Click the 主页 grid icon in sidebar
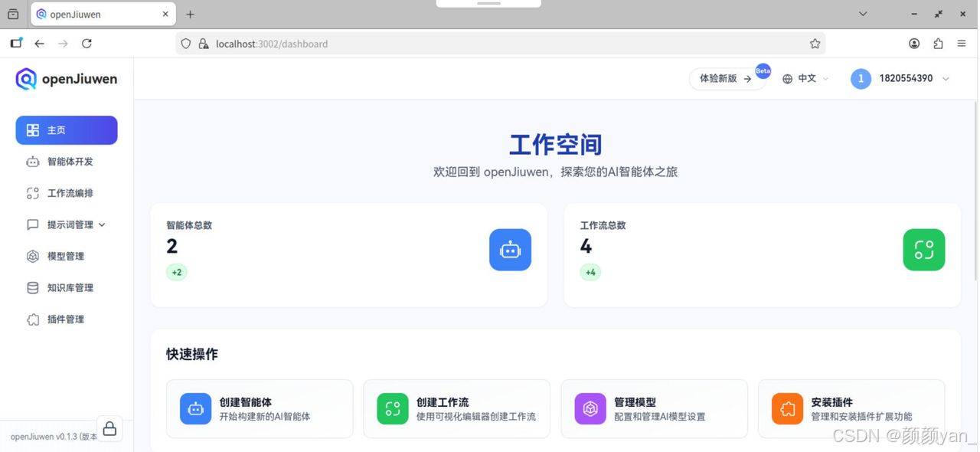The image size is (980, 452). tap(33, 130)
